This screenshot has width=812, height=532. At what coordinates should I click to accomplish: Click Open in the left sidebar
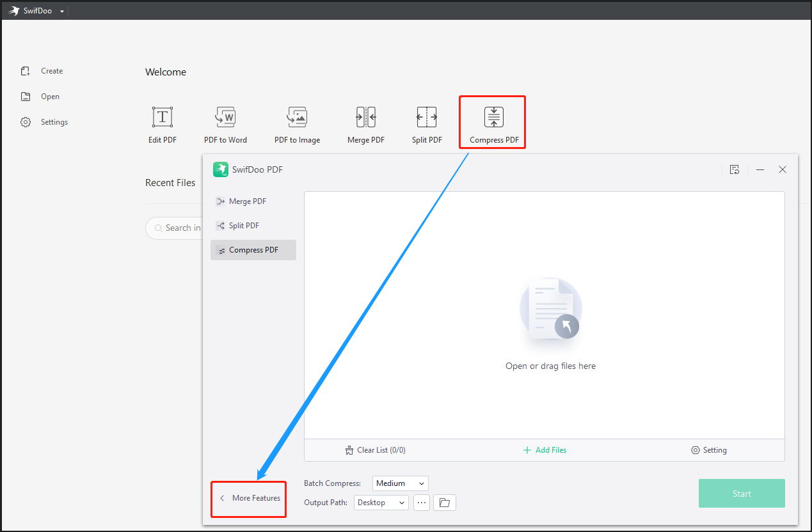coord(40,97)
